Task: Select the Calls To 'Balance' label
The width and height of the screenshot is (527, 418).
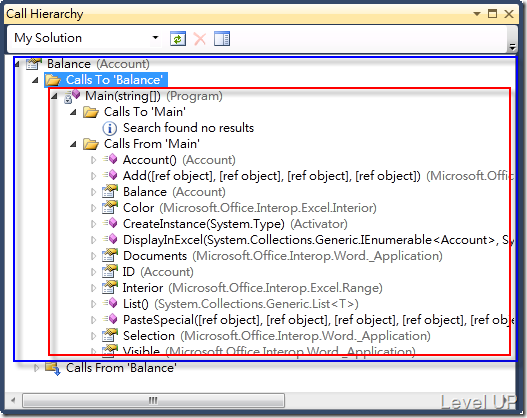Action: pyautogui.click(x=114, y=80)
